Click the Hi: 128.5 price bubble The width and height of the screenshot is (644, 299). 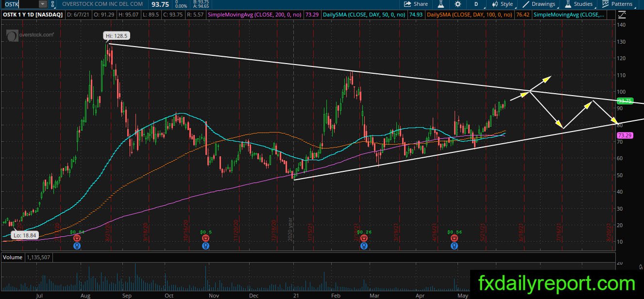118,35
